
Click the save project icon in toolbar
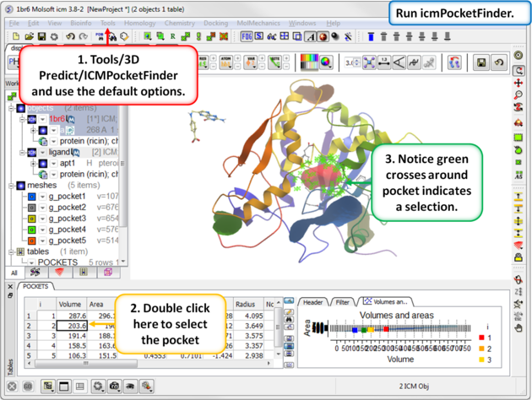41,37
